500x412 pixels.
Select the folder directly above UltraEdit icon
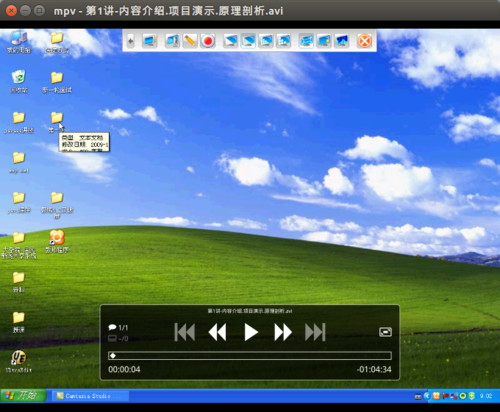pyautogui.click(x=19, y=322)
